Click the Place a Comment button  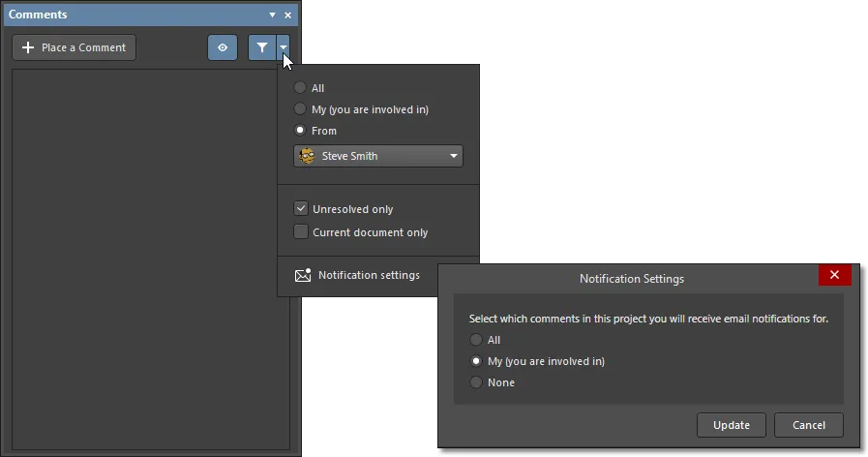(x=75, y=47)
